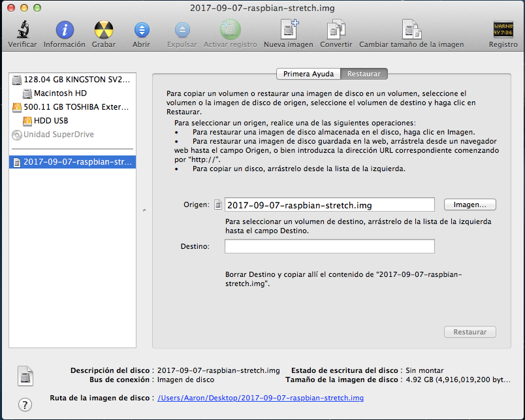Click the Imagen... button
Viewport: 525px width, 420px height.
[x=469, y=204]
